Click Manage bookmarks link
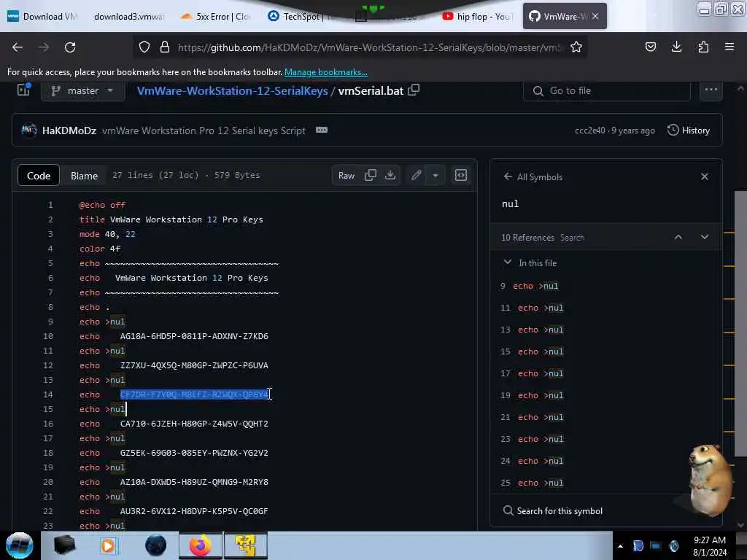 326,72
